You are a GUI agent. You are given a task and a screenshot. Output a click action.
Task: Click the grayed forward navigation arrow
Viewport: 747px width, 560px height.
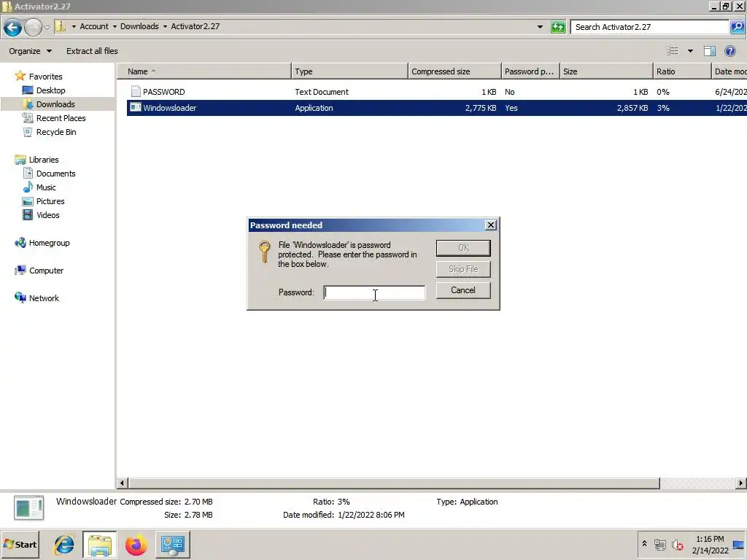click(x=33, y=27)
